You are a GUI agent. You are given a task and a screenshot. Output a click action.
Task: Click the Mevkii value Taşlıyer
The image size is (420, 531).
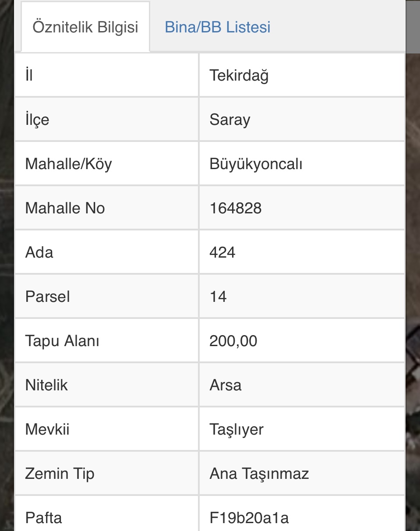[236, 429]
